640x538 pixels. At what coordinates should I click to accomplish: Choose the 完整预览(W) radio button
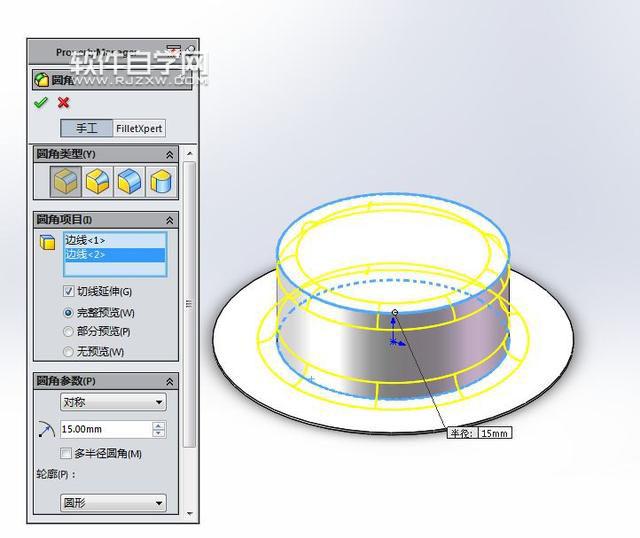[68, 313]
